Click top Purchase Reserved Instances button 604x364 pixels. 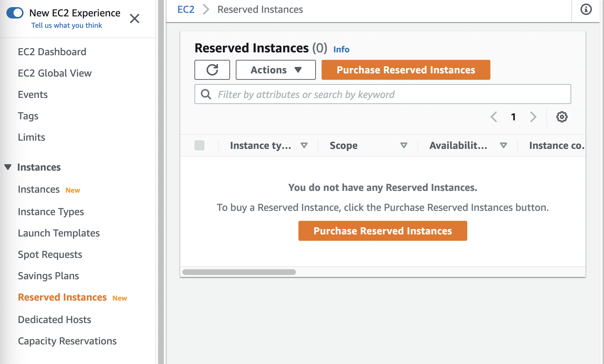click(x=406, y=70)
